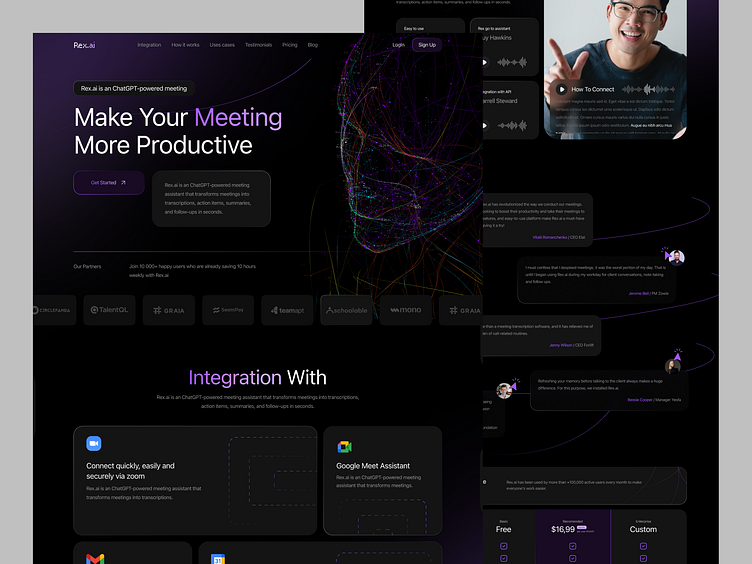Click the schoolable partner logo

tap(346, 310)
